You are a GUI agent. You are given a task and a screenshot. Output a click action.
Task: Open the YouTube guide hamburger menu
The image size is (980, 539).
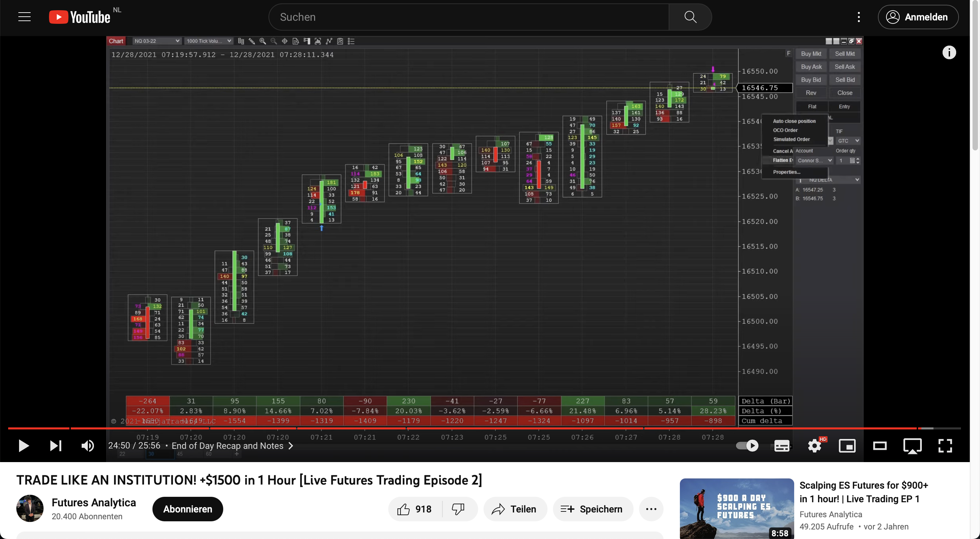(24, 17)
